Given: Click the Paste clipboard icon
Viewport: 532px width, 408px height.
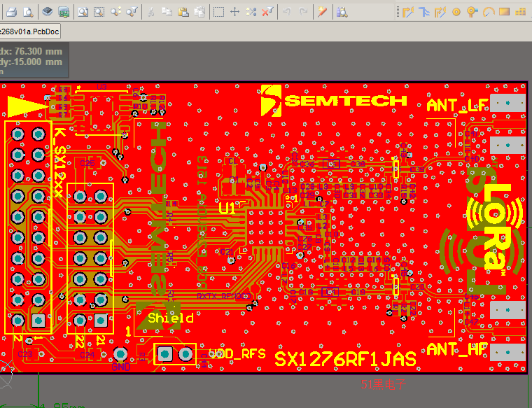Looking at the screenshot, I should [x=183, y=12].
